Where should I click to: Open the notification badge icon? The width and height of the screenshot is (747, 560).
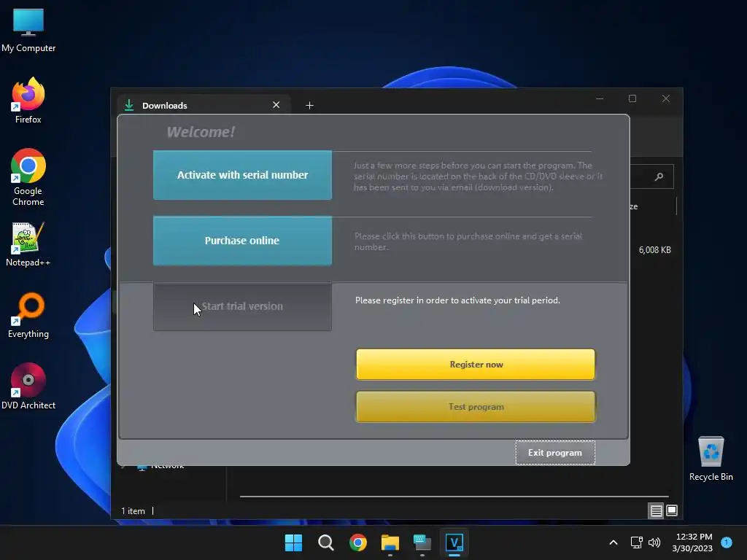727,542
